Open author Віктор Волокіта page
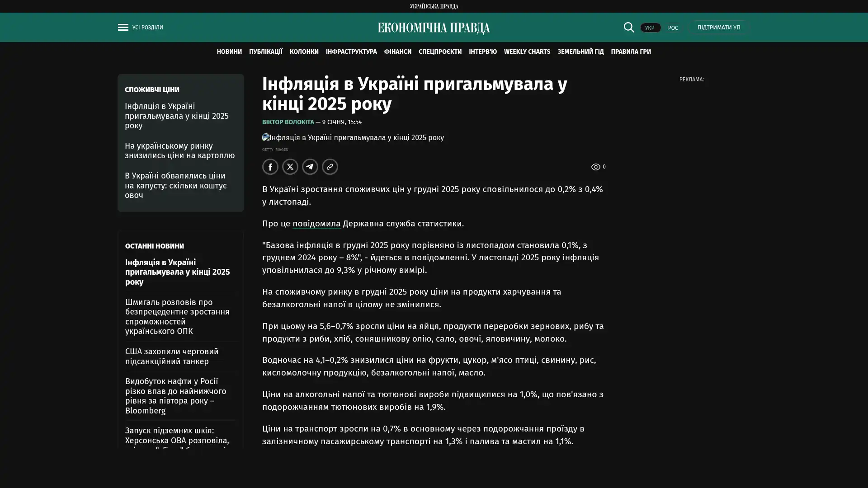This screenshot has width=868, height=488. point(288,122)
